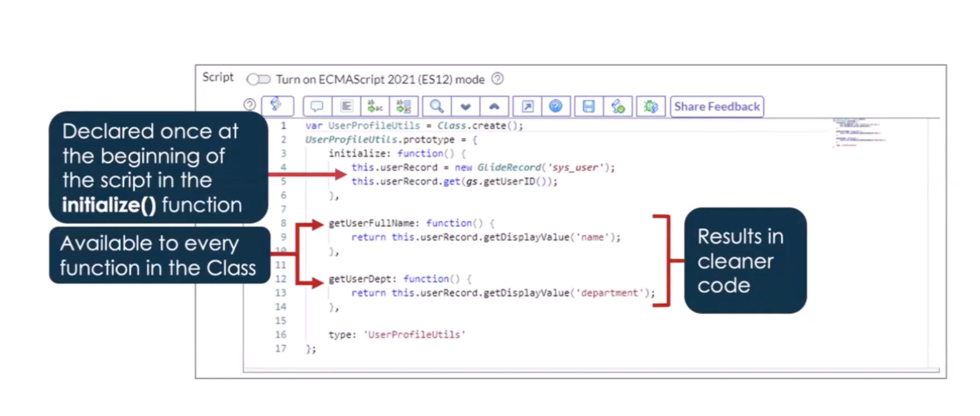Open search magnifier in editor toolbar
Screen dimensions: 980x416
[x=437, y=106]
